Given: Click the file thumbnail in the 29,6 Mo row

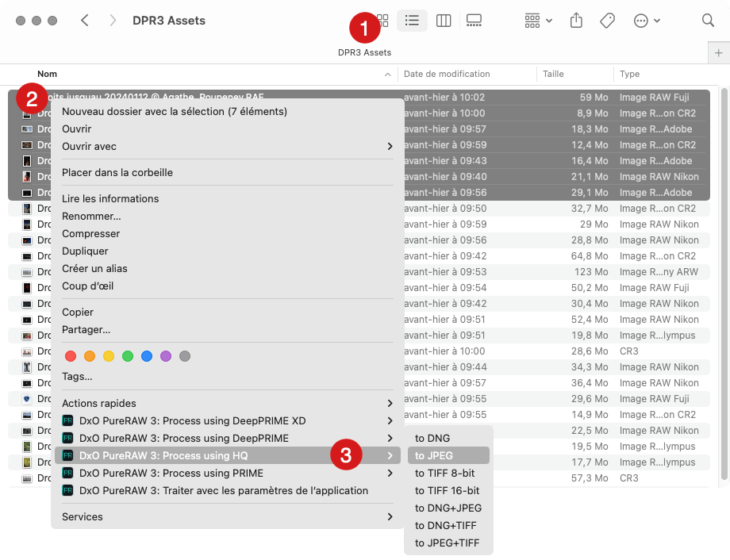Looking at the screenshot, I should click(28, 398).
